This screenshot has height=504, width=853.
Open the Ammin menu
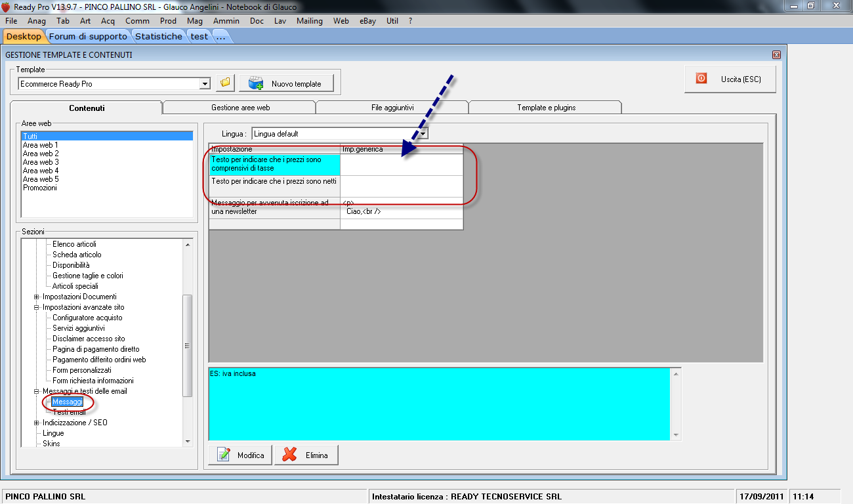pos(226,21)
